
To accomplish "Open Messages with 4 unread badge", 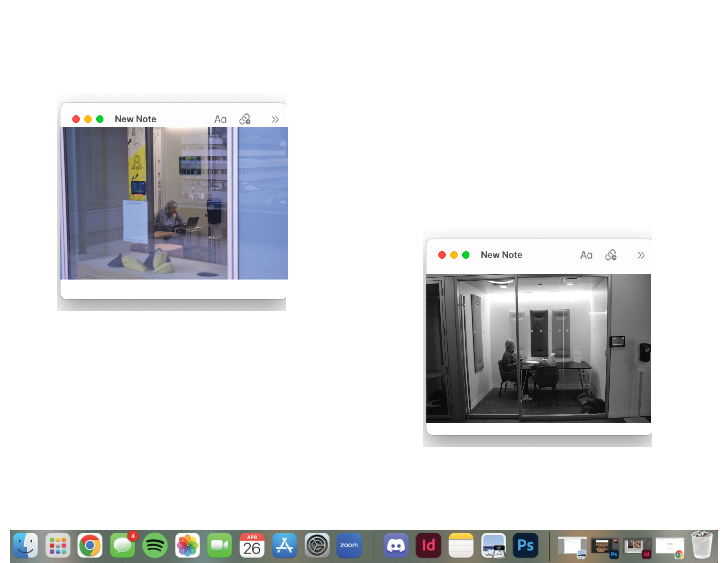I will click(122, 545).
